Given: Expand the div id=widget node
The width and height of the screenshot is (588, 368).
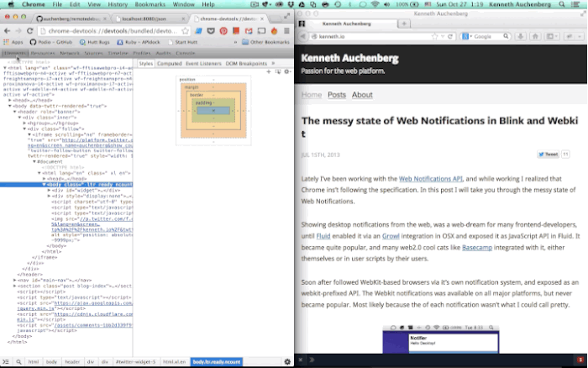Looking at the screenshot, I should tap(49, 191).
